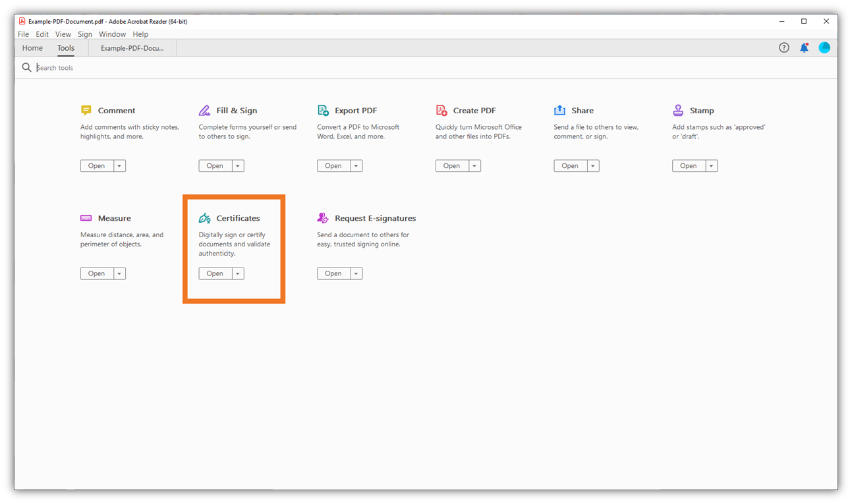Viewport: 852px width, 504px height.
Task: Select the Request E-signatures icon
Action: 323,218
